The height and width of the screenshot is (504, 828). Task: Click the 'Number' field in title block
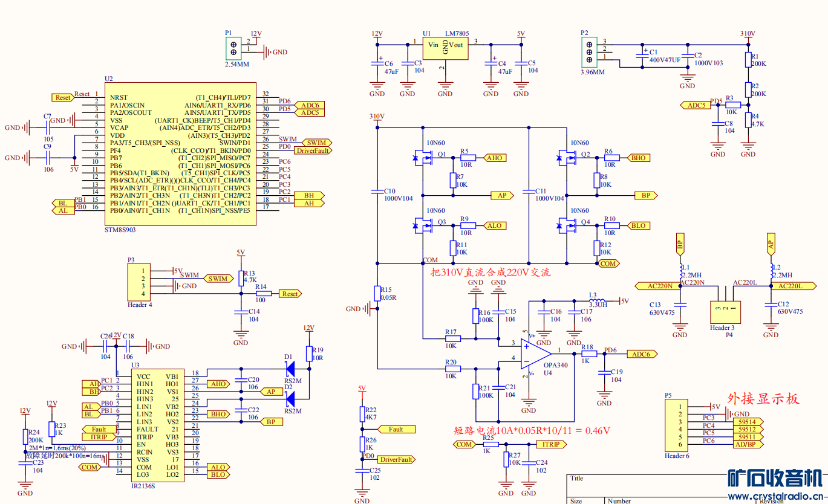619,501
